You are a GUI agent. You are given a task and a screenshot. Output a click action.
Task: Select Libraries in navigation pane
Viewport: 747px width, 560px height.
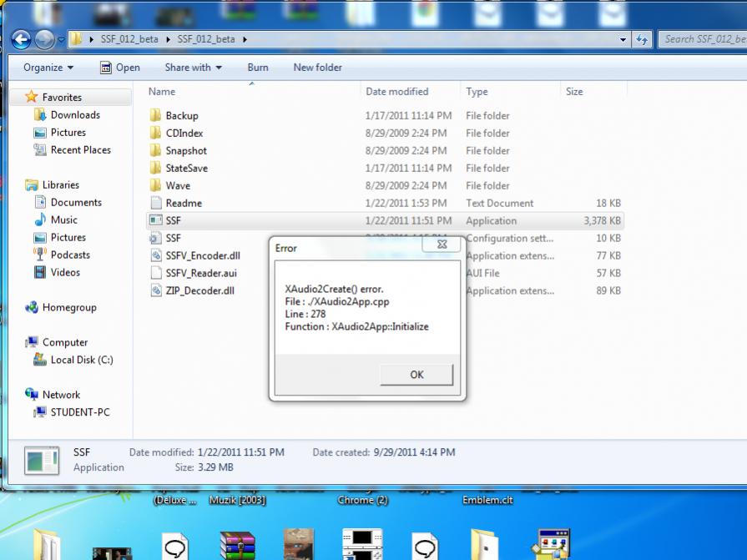[x=60, y=184]
